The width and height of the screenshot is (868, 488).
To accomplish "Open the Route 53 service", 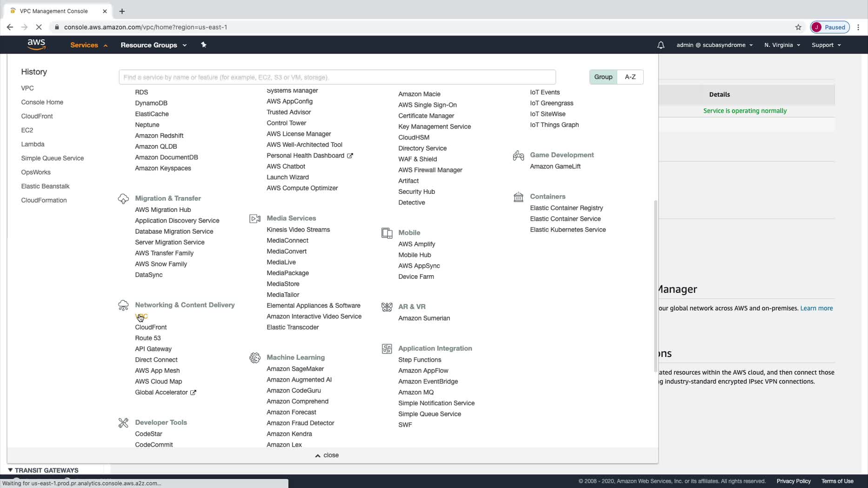I will click(148, 338).
